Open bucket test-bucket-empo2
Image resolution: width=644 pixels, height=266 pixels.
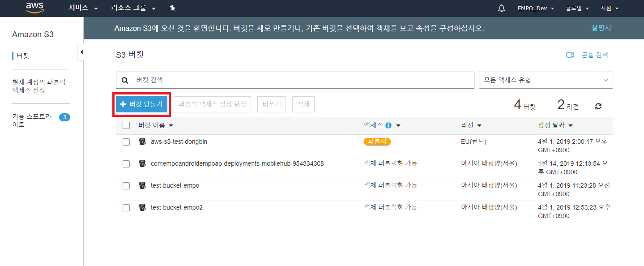(x=177, y=207)
